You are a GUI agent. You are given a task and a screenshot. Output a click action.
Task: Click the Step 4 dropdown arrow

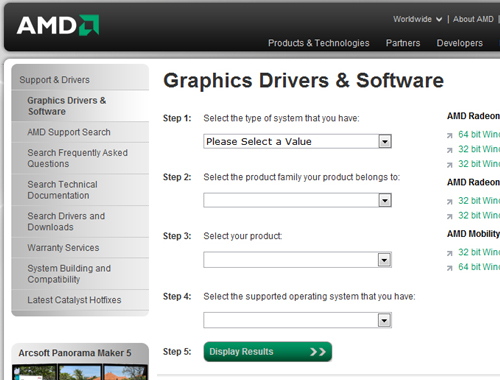click(x=384, y=321)
